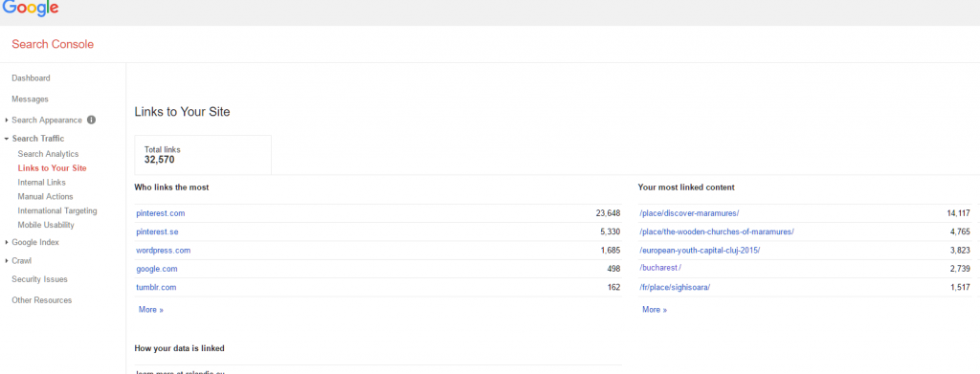Click the 162 count for tumblr.com
The height and width of the screenshot is (374, 980).
[613, 287]
